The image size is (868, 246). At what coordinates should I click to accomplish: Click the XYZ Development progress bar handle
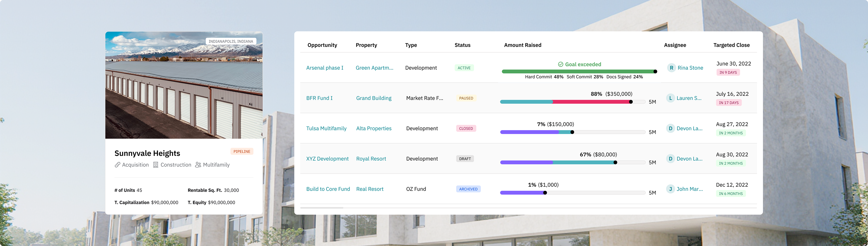(x=615, y=163)
